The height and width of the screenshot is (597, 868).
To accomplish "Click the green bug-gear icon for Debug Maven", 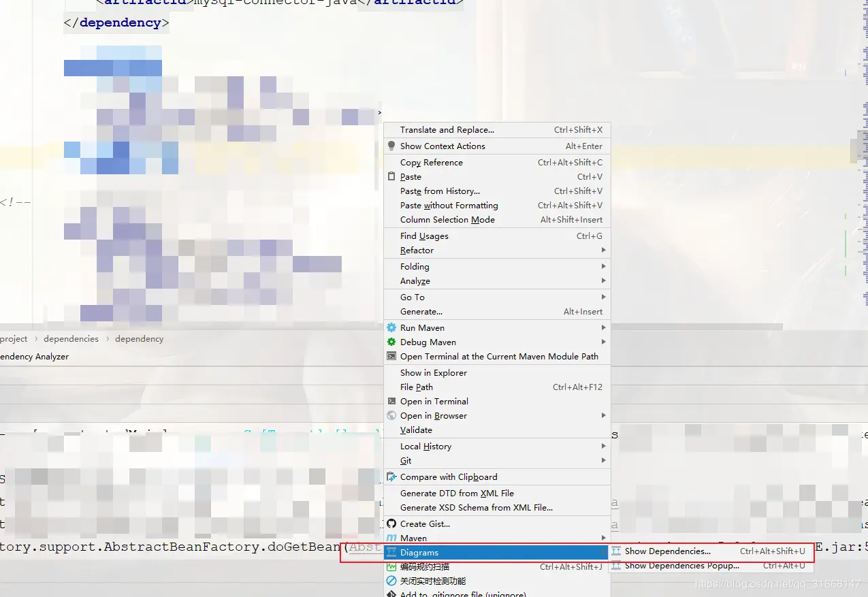I will [x=391, y=342].
